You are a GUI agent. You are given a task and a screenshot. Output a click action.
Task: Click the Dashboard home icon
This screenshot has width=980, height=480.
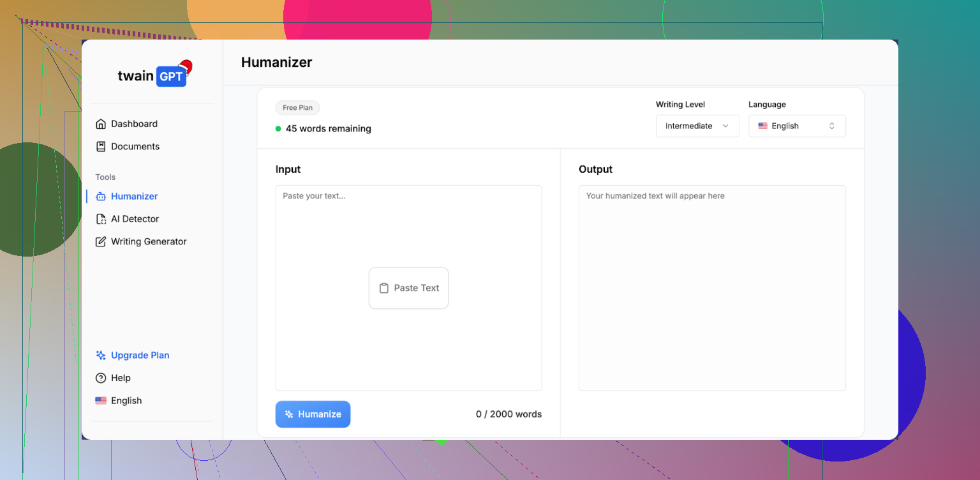coord(101,124)
